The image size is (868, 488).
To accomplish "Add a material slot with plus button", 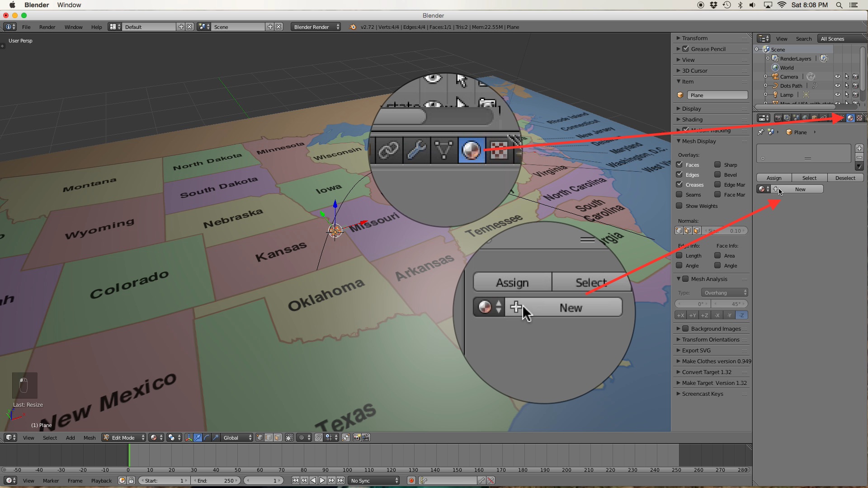I will tap(859, 148).
